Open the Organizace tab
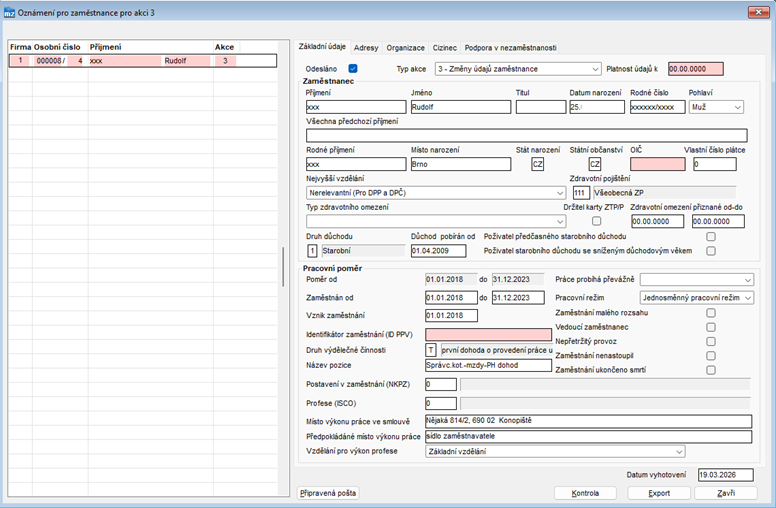This screenshot has height=508, width=776. click(x=405, y=48)
